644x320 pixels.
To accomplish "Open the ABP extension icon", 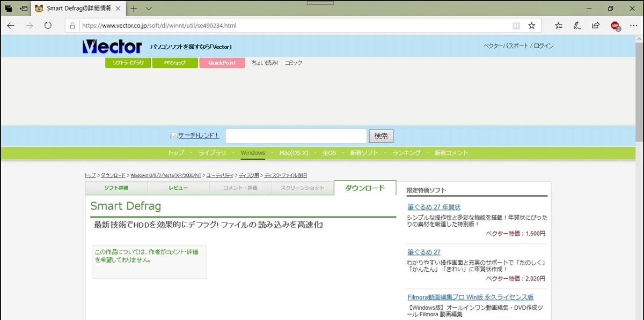I will pyautogui.click(x=615, y=26).
